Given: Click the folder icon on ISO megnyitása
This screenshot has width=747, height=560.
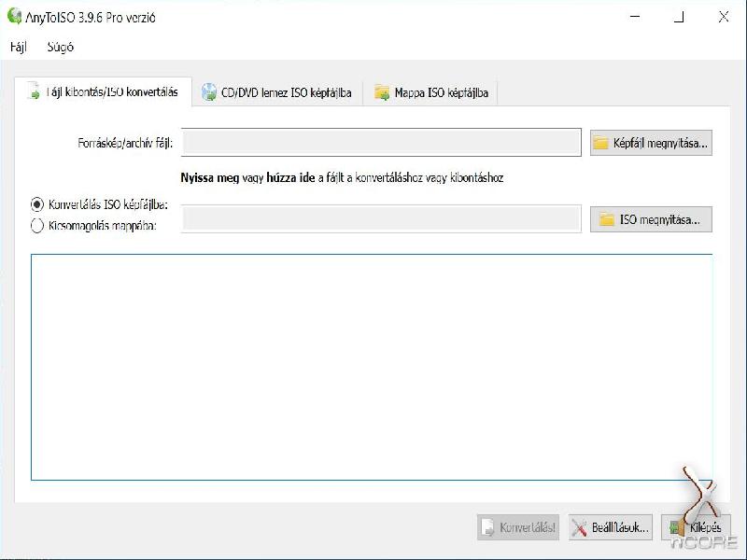Looking at the screenshot, I should [606, 219].
